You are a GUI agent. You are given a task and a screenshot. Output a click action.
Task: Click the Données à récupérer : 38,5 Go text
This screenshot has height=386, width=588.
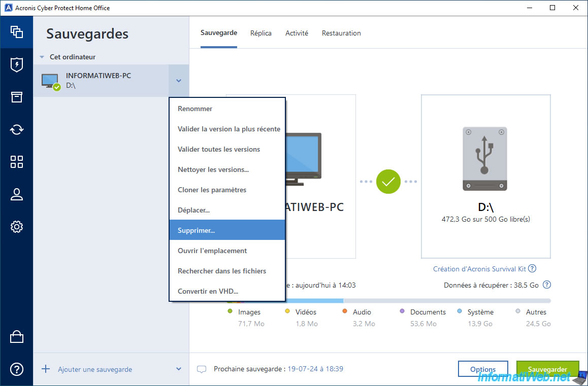pyautogui.click(x=491, y=285)
